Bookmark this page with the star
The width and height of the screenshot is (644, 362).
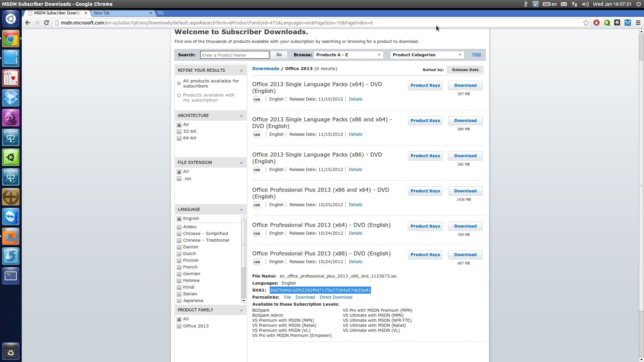pos(586,23)
